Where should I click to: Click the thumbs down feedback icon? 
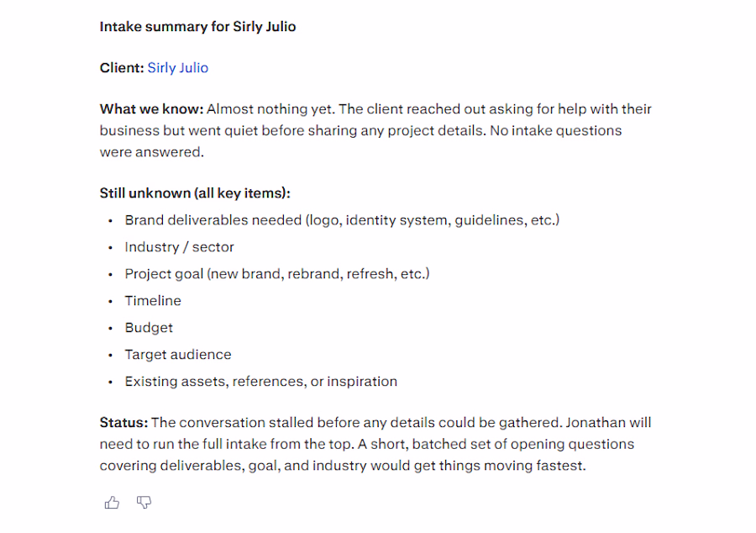point(144,503)
